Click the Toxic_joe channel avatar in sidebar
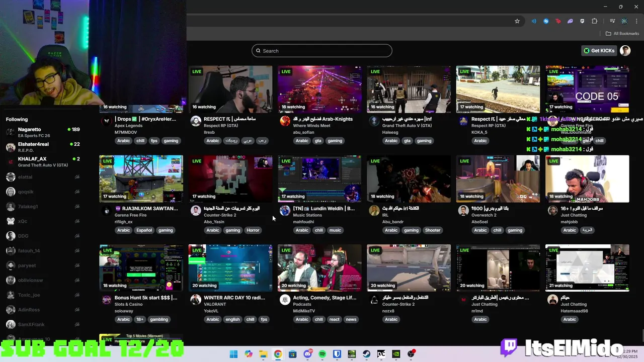Screen dimensions: 644x362 point(10,295)
